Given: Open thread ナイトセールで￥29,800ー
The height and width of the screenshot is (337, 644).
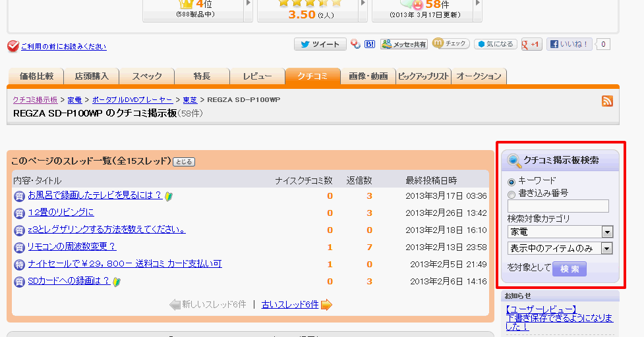Looking at the screenshot, I should (125, 264).
